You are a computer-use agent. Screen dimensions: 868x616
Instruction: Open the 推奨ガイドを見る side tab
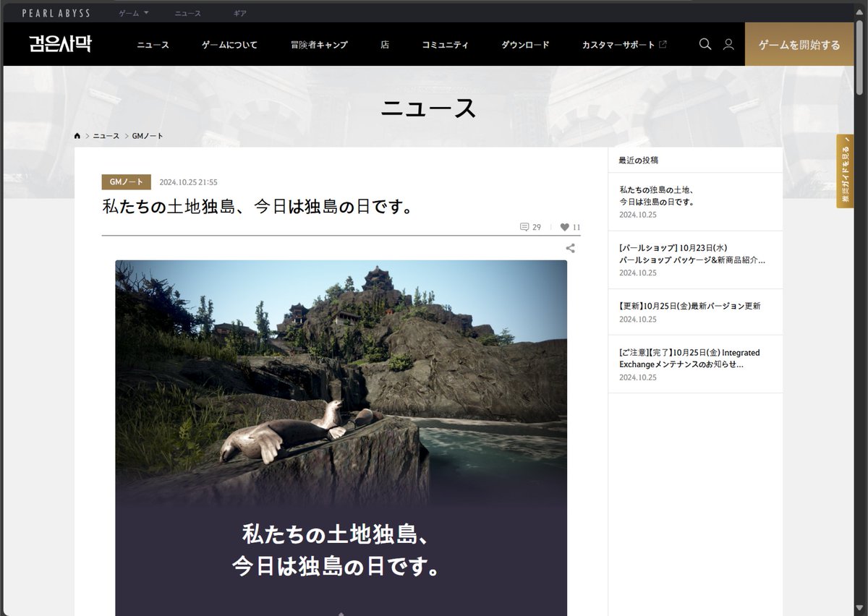coord(845,171)
